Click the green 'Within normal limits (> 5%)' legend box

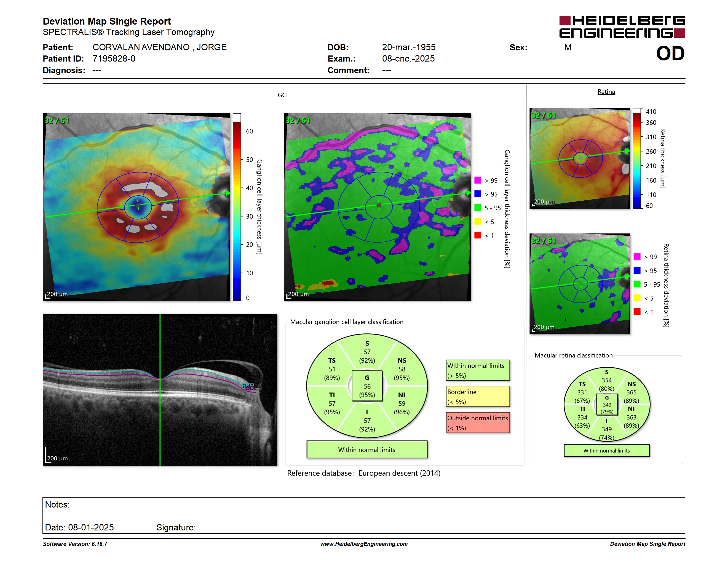click(478, 370)
